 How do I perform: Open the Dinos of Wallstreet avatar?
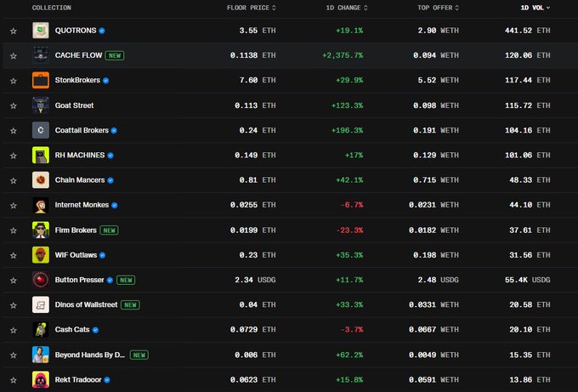point(41,304)
